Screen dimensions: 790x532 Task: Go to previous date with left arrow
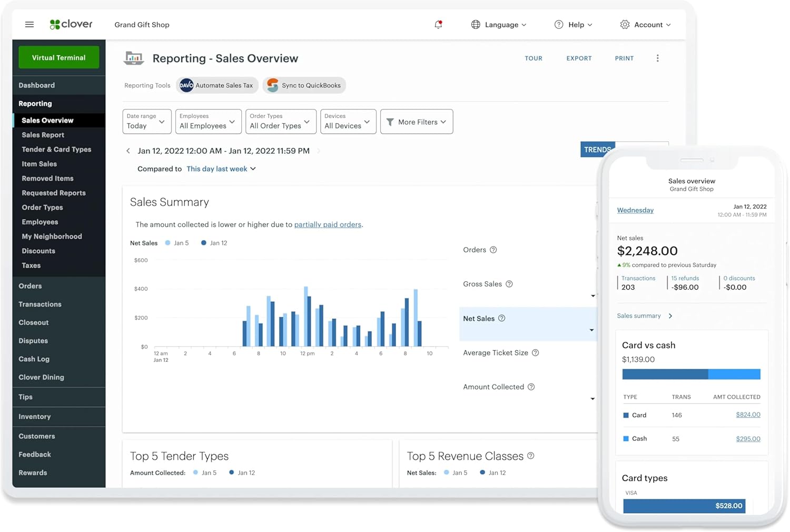pyautogui.click(x=128, y=151)
